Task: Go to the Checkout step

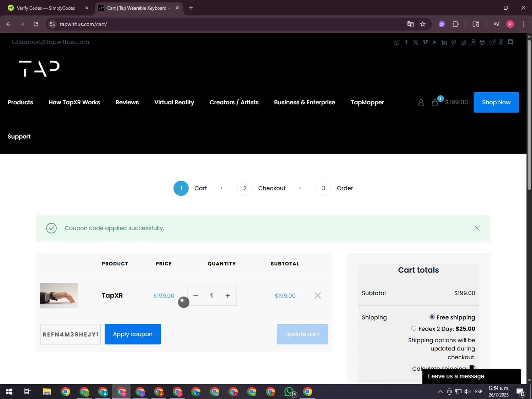Action: 261,188
